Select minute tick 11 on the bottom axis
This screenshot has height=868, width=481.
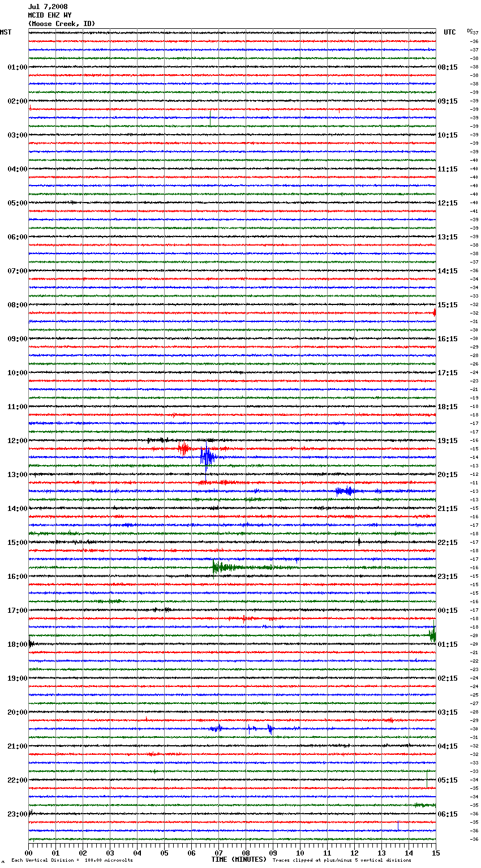327,853
